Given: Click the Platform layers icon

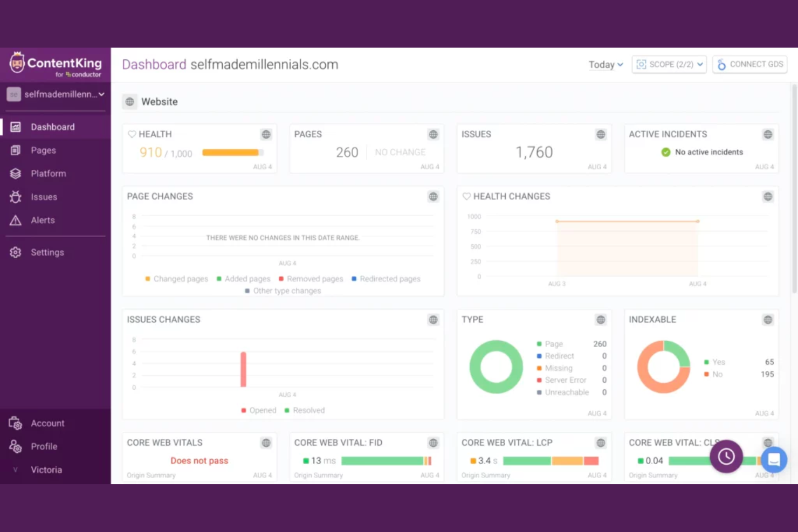Looking at the screenshot, I should (16, 174).
